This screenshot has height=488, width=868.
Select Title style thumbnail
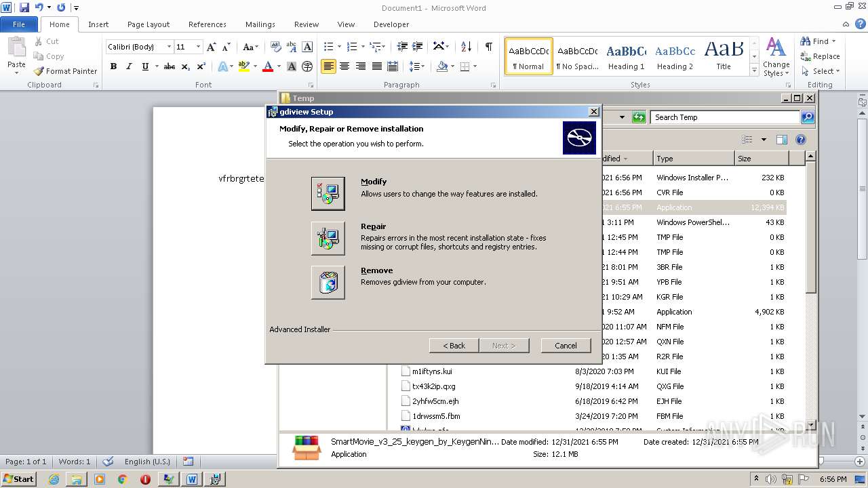(x=724, y=56)
